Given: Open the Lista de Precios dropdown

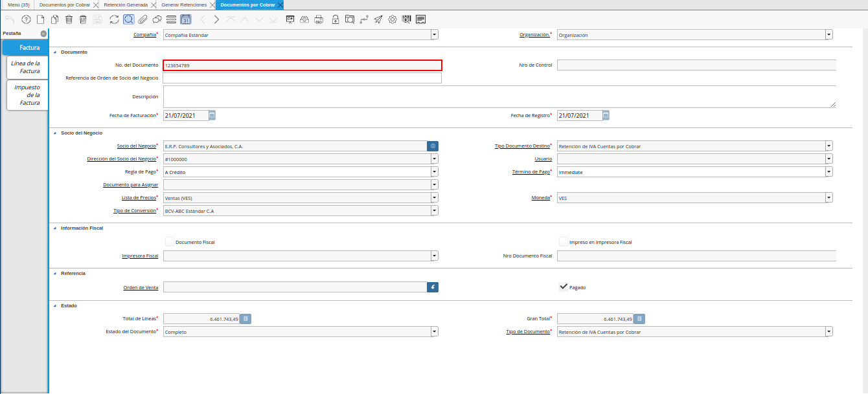Looking at the screenshot, I should 434,198.
